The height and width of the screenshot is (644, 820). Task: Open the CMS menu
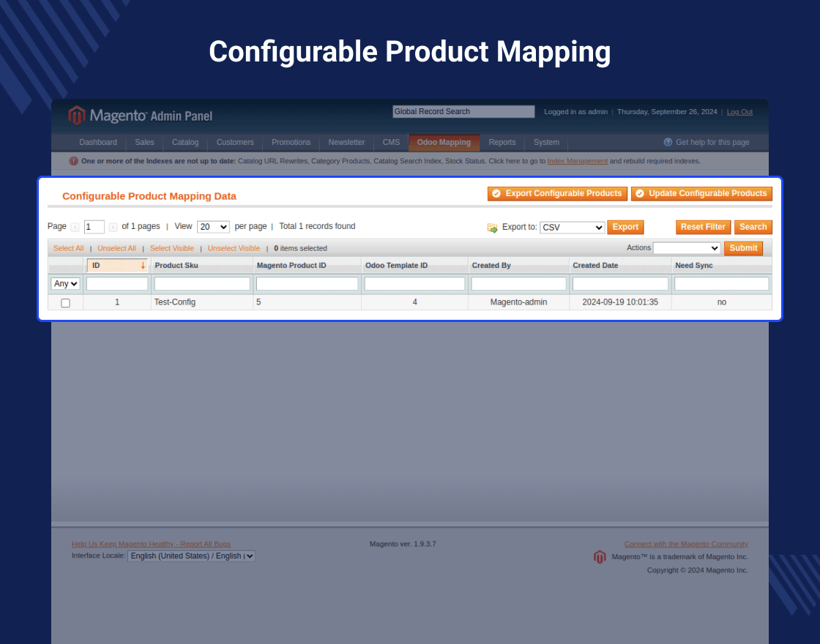[x=391, y=142]
